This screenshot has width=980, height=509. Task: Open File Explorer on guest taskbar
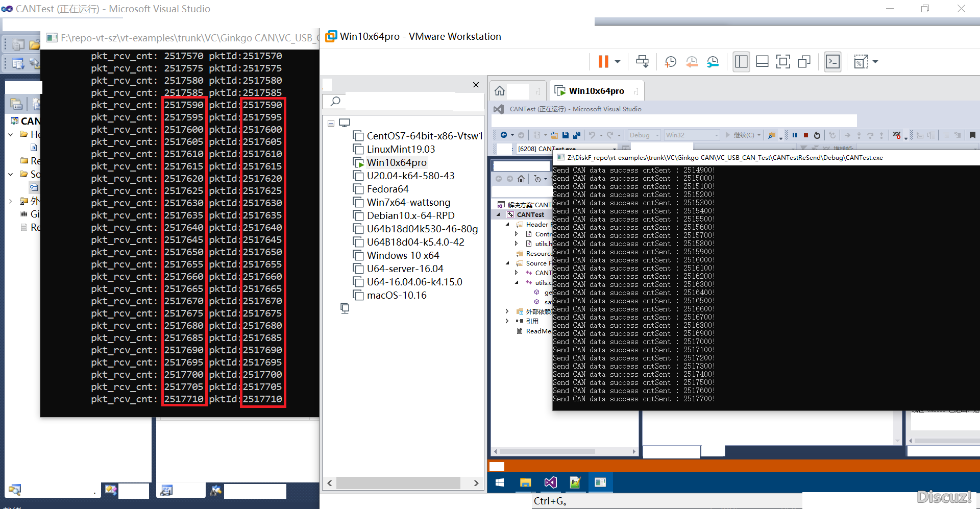[525, 482]
